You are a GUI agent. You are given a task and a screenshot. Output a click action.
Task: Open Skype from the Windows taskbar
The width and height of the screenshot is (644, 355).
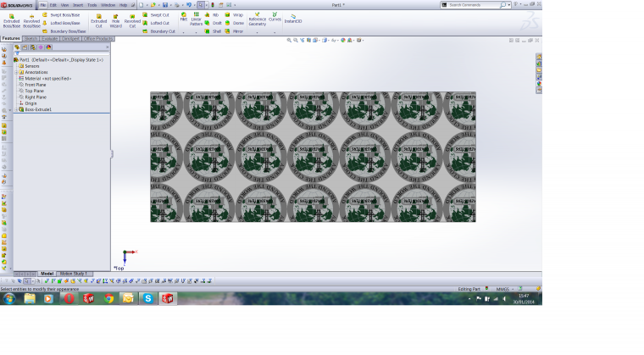point(147,299)
